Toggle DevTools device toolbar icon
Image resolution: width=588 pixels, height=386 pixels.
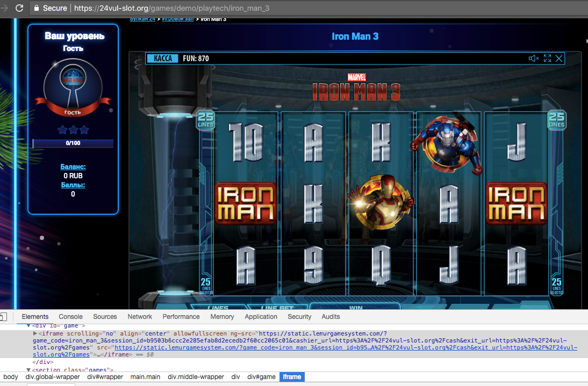coord(4,317)
